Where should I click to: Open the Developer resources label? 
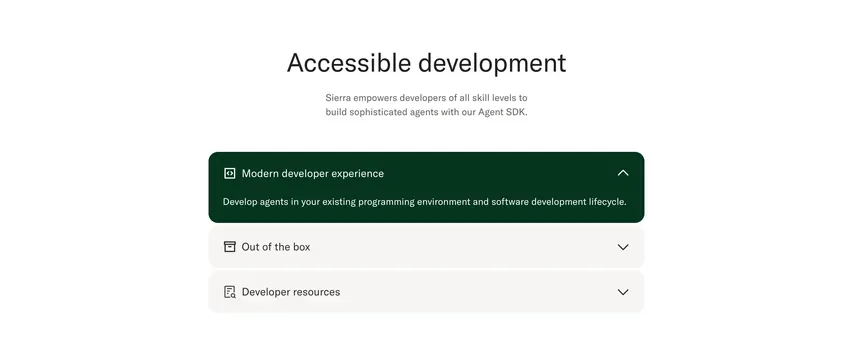pos(291,292)
